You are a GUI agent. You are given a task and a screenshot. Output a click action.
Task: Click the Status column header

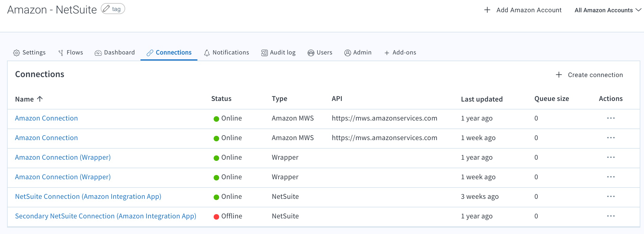pyautogui.click(x=221, y=98)
